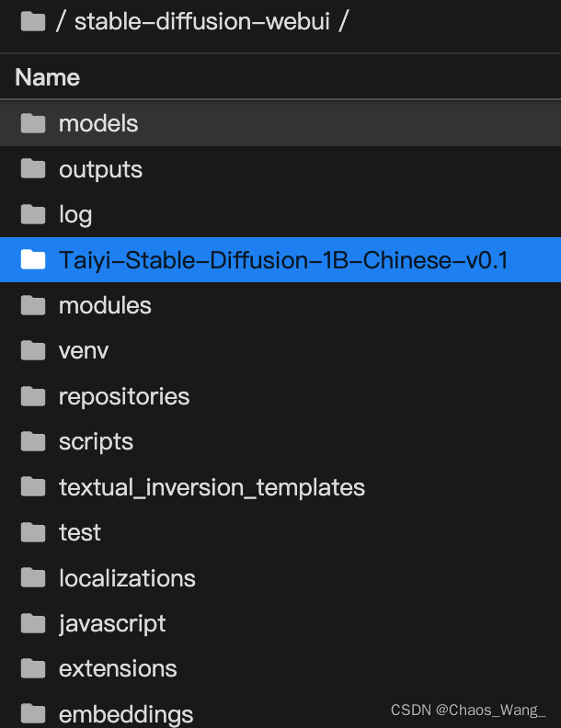The height and width of the screenshot is (728, 561).
Task: Sort files by the Name column header
Action: pos(48,77)
